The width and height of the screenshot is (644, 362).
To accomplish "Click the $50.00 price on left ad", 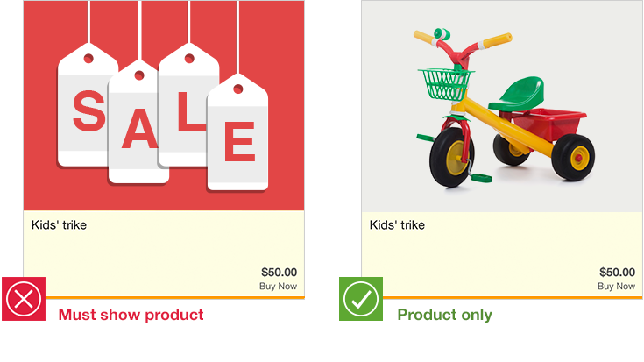I will tap(280, 272).
